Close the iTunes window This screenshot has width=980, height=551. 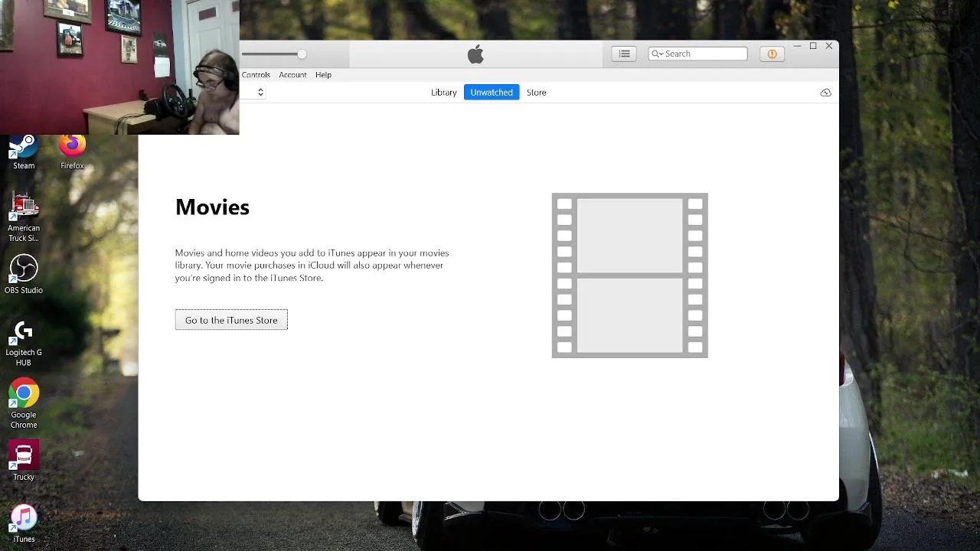coord(828,46)
